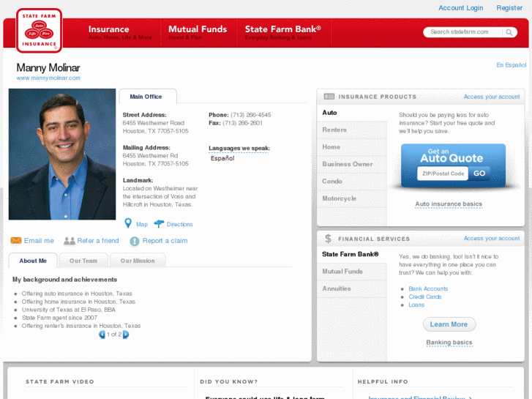Open www.mannymolinar.com link
Image resolution: width=532 pixels, height=399 pixels.
pyautogui.click(x=48, y=78)
